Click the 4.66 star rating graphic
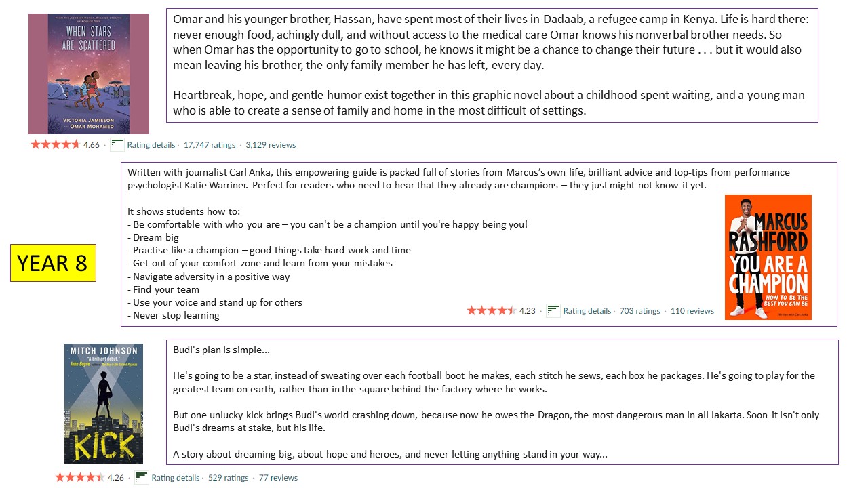868x488 pixels. pos(55,144)
